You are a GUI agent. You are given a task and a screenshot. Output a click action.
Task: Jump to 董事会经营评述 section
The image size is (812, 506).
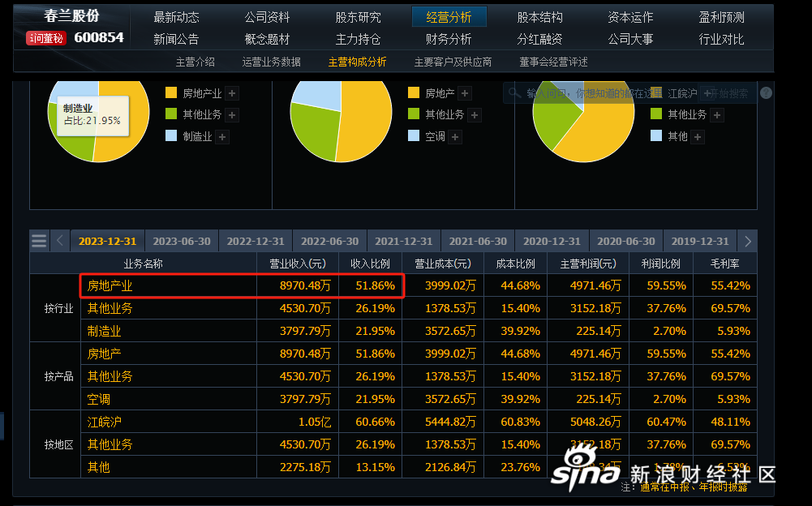[x=553, y=62]
